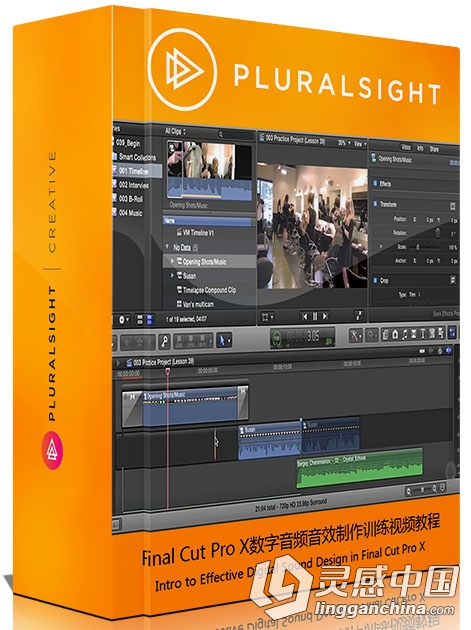Open the effects browser
The height and width of the screenshot is (630, 471).
coord(386,333)
